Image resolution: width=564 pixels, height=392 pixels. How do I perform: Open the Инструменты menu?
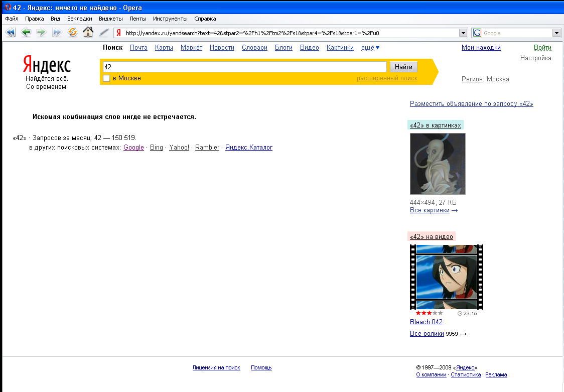170,19
